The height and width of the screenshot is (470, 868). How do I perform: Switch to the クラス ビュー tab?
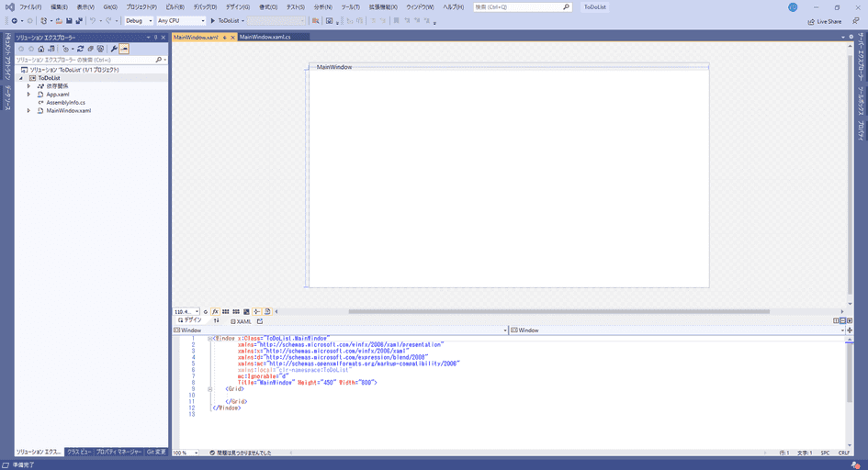[x=79, y=452]
